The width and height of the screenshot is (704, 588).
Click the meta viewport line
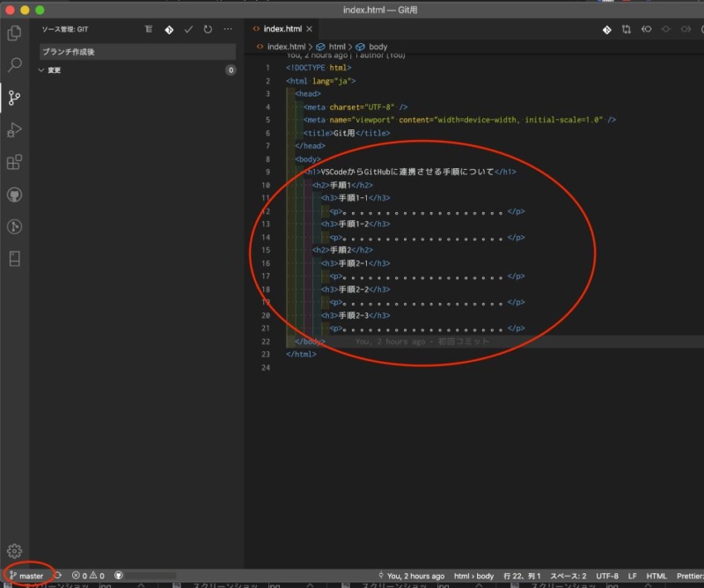(459, 120)
